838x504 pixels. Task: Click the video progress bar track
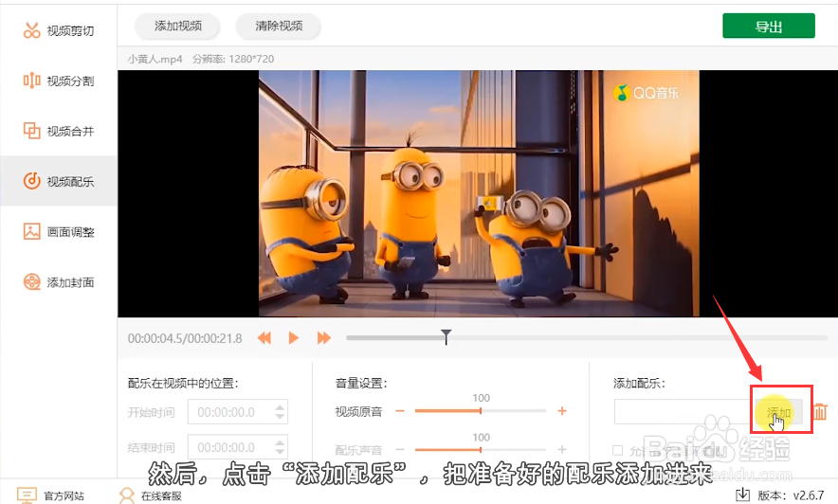click(586, 337)
